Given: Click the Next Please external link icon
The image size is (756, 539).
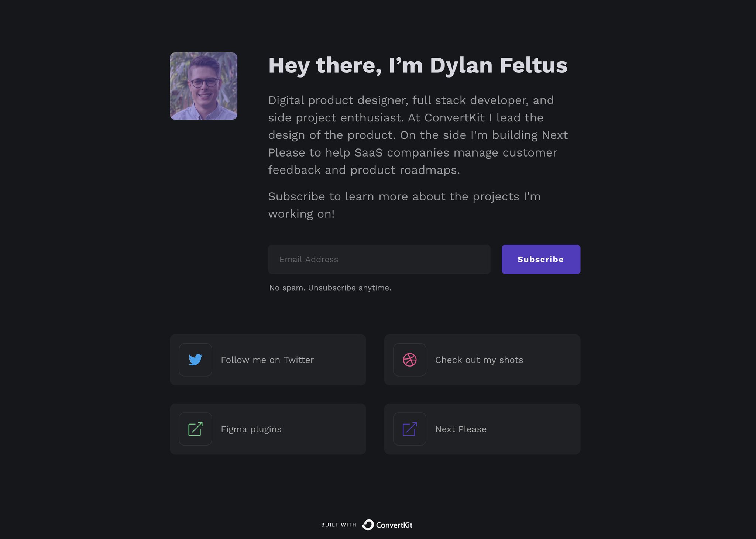Looking at the screenshot, I should (409, 429).
